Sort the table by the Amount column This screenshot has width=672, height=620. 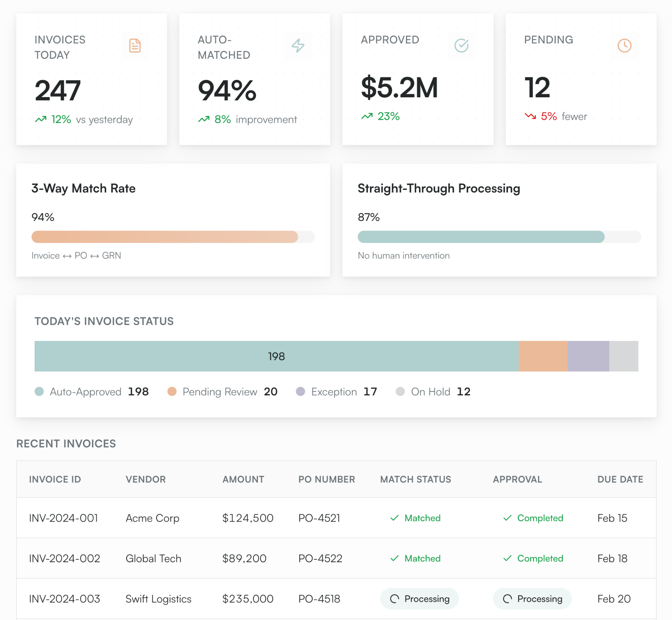243,479
